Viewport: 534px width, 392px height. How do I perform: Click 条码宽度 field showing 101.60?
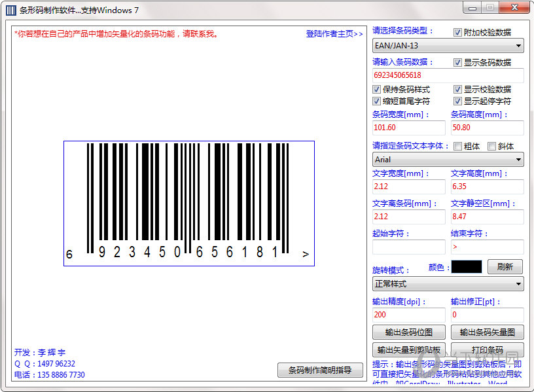tap(409, 128)
